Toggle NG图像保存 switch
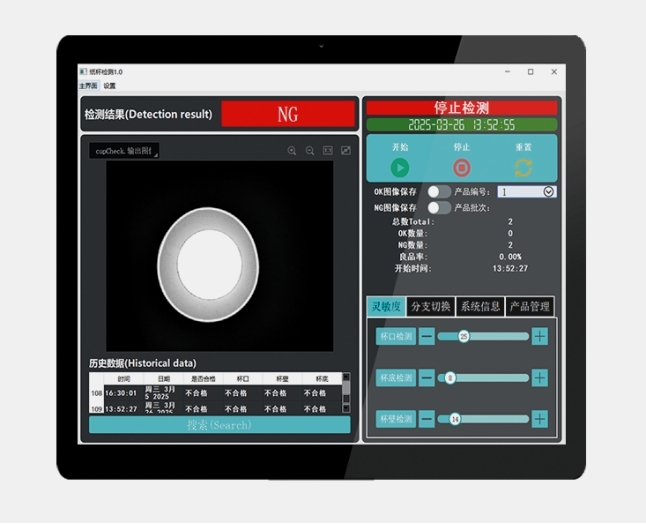This screenshot has height=524, width=646. tap(439, 207)
